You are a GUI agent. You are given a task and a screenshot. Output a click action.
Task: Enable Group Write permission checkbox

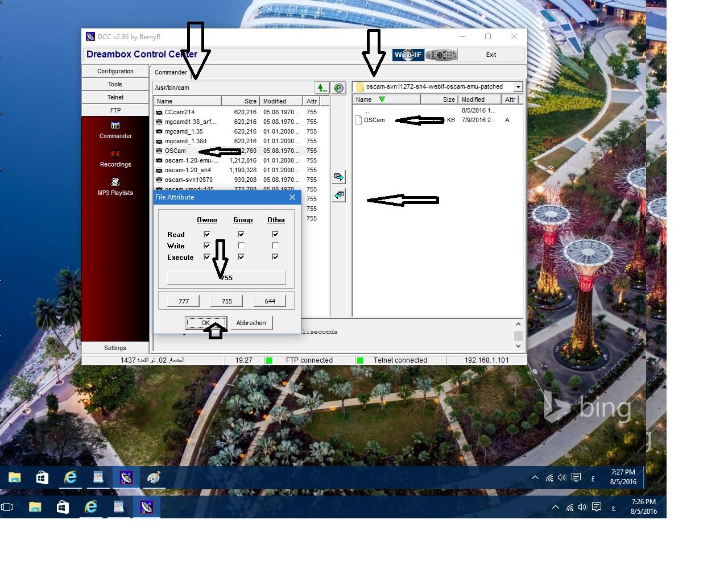coord(241,246)
